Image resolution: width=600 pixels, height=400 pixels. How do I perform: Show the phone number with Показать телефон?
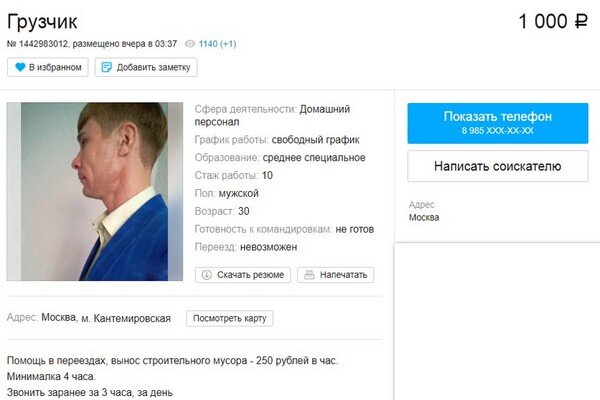(497, 123)
